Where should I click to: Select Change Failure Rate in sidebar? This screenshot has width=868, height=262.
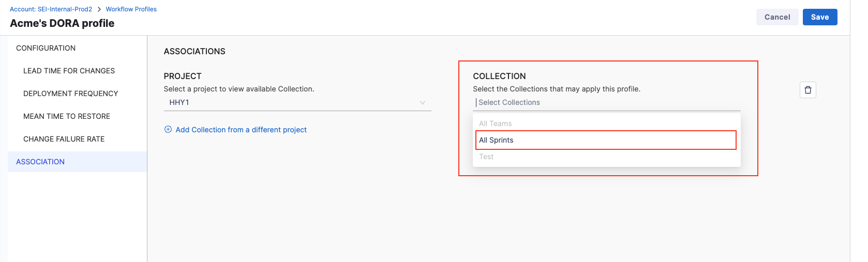[x=64, y=139]
